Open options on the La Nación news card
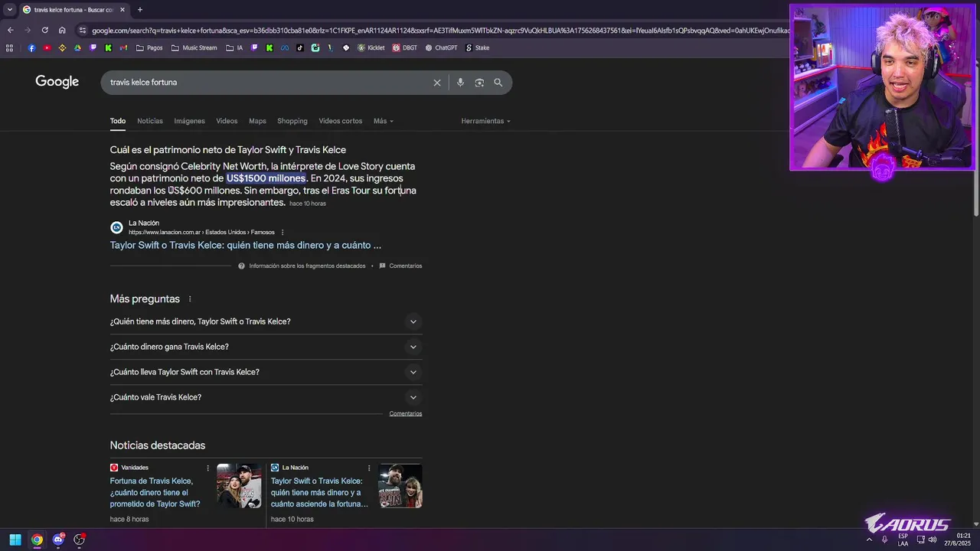The width and height of the screenshot is (980, 551). (x=369, y=468)
